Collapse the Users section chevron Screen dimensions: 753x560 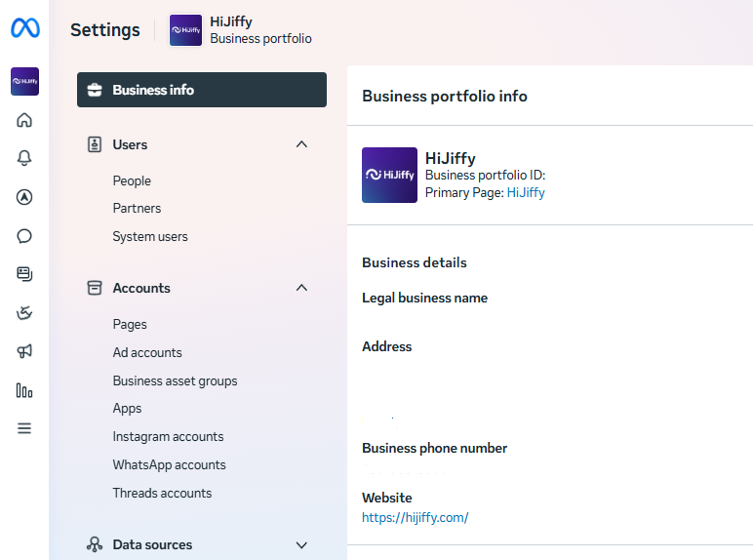click(x=301, y=144)
